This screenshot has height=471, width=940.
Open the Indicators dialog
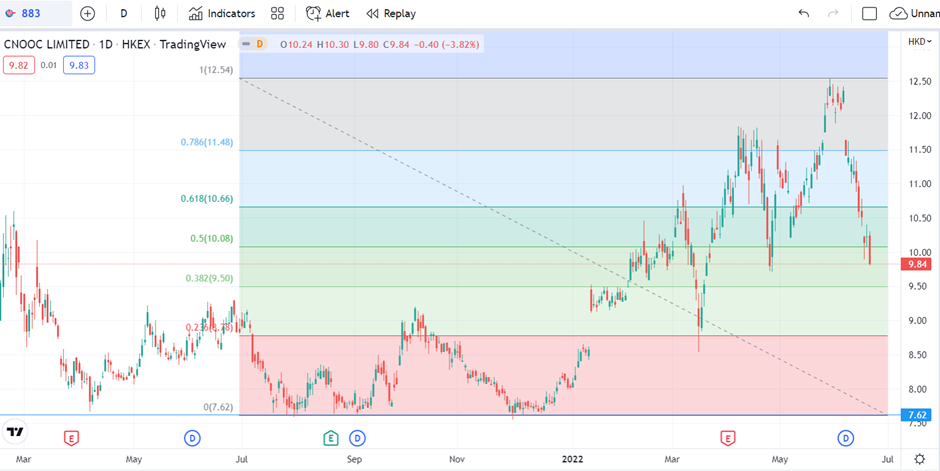click(x=222, y=13)
